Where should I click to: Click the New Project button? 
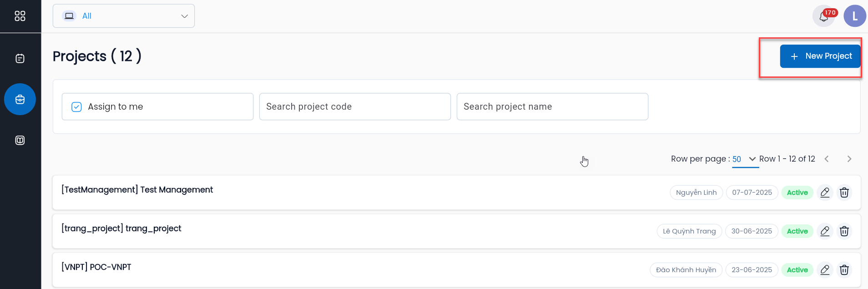pyautogui.click(x=820, y=56)
